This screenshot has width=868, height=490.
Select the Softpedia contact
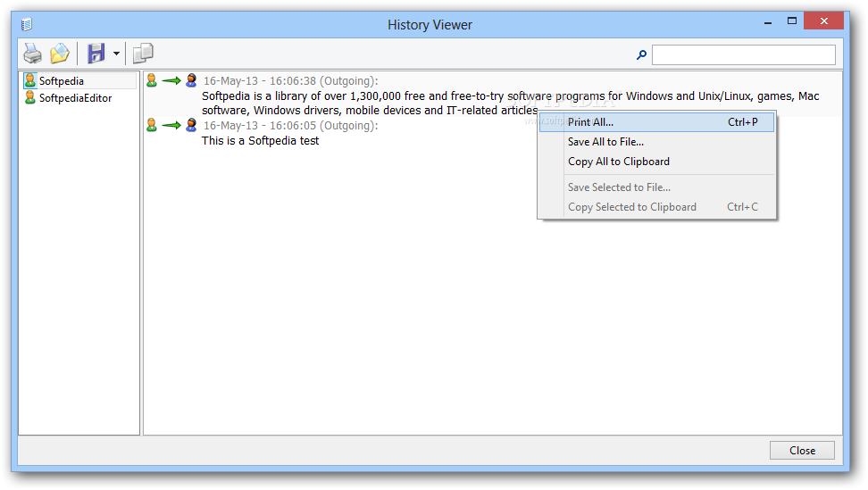tap(79, 80)
